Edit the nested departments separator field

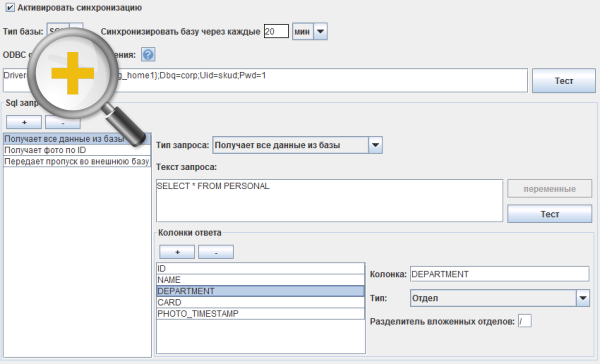click(x=525, y=321)
